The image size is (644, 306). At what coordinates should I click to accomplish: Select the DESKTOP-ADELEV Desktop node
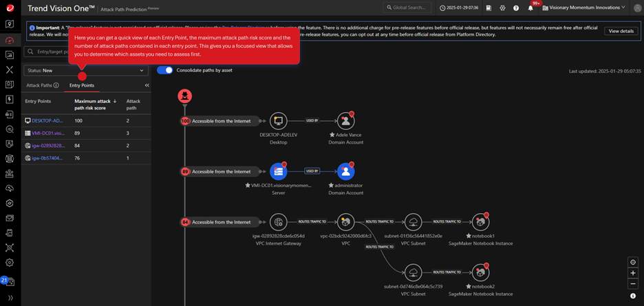pos(278,121)
